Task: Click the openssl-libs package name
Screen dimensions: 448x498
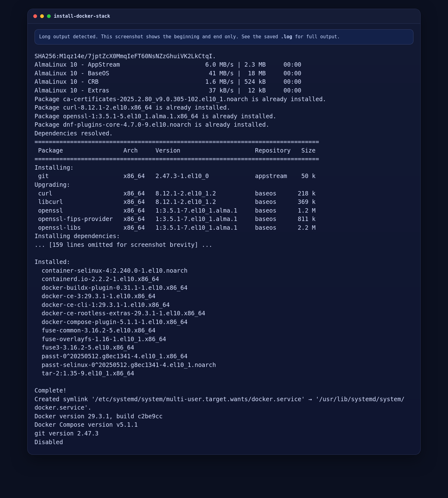Action: (x=59, y=228)
